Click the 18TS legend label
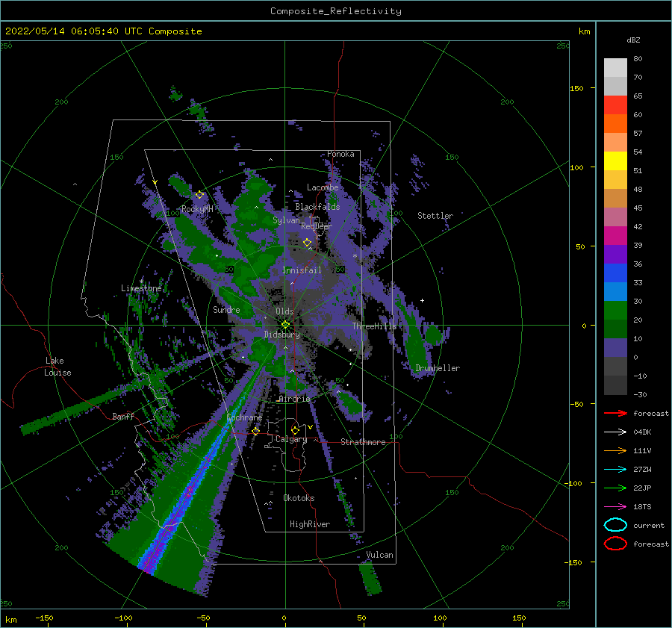Image resolution: width=672 pixels, height=628 pixels. click(642, 507)
